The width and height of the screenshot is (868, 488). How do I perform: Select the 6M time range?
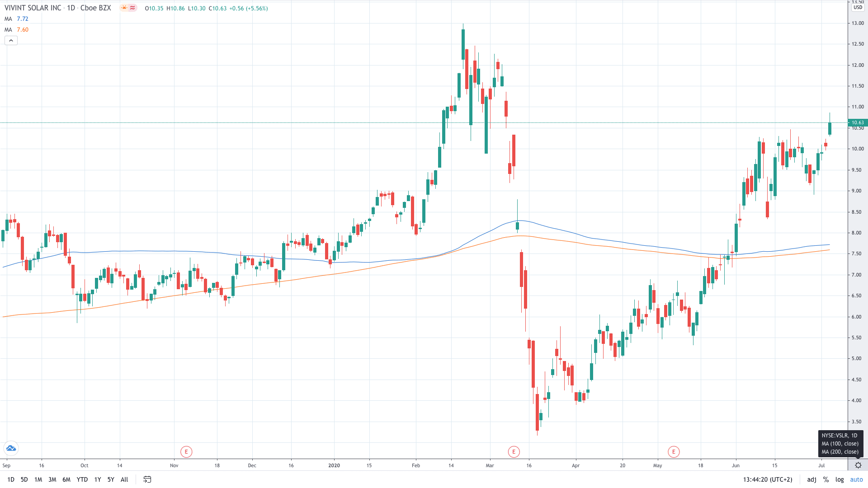[66, 479]
